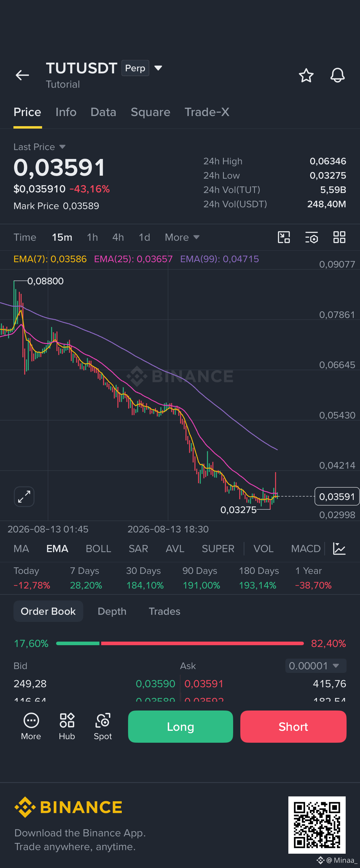
Task: Open the Order Book tab
Action: pyautogui.click(x=48, y=611)
